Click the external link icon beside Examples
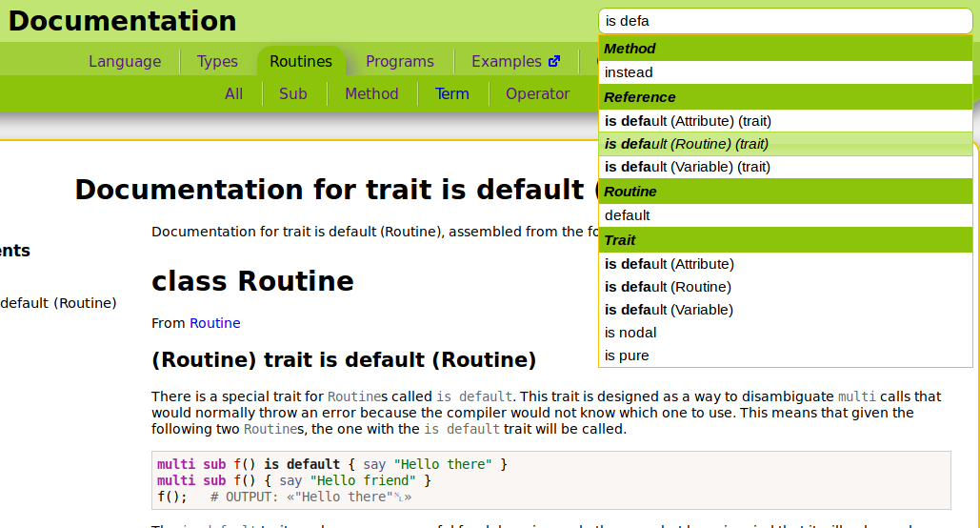 click(x=553, y=61)
